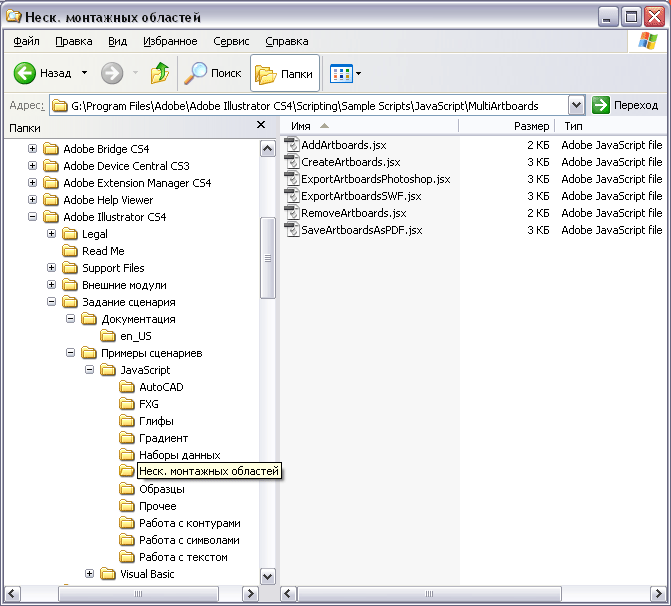Screen dimensions: 671x606
Task: Open the Сервис menu
Action: click(231, 41)
